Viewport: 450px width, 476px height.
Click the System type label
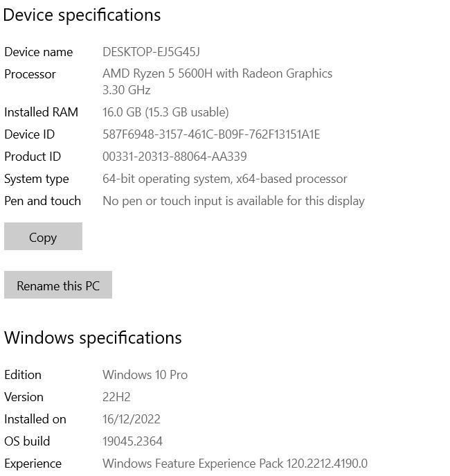[36, 179]
